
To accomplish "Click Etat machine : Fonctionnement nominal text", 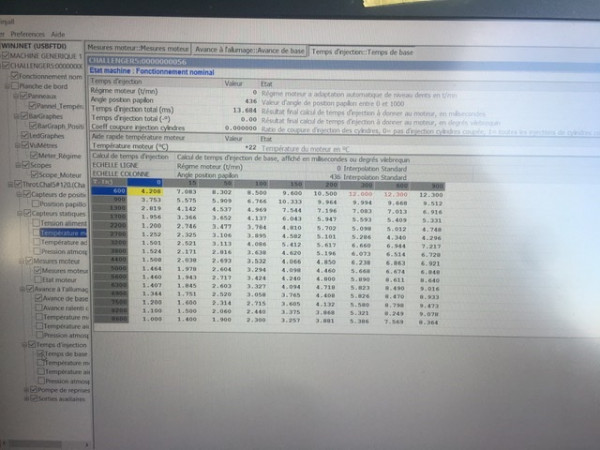I will (152, 71).
